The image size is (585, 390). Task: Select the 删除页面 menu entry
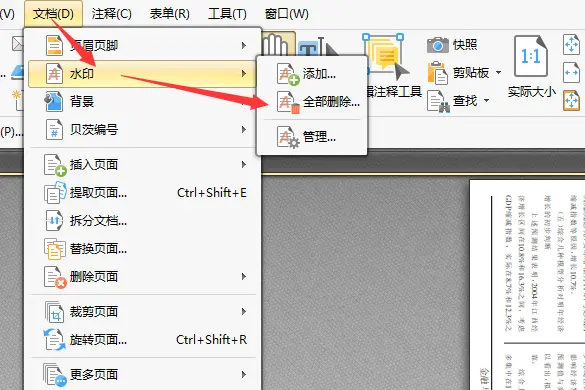(x=142, y=277)
